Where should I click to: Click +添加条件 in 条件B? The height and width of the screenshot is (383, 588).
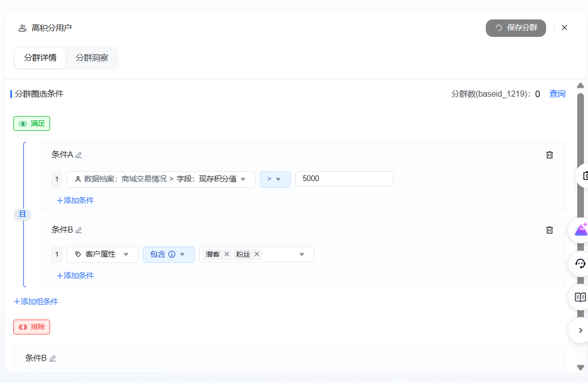click(75, 276)
